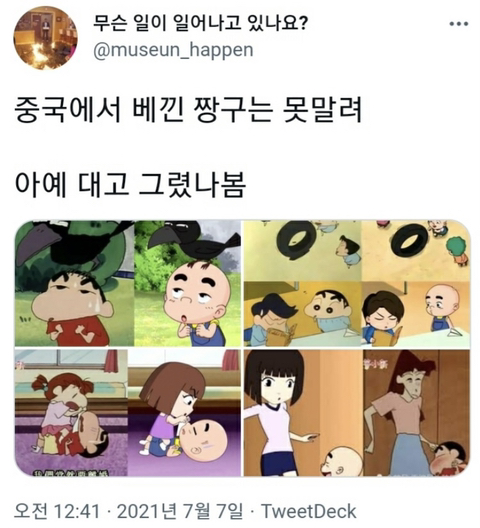View Misae in blue skirt frame
This screenshot has width=480, height=528.
417,412
